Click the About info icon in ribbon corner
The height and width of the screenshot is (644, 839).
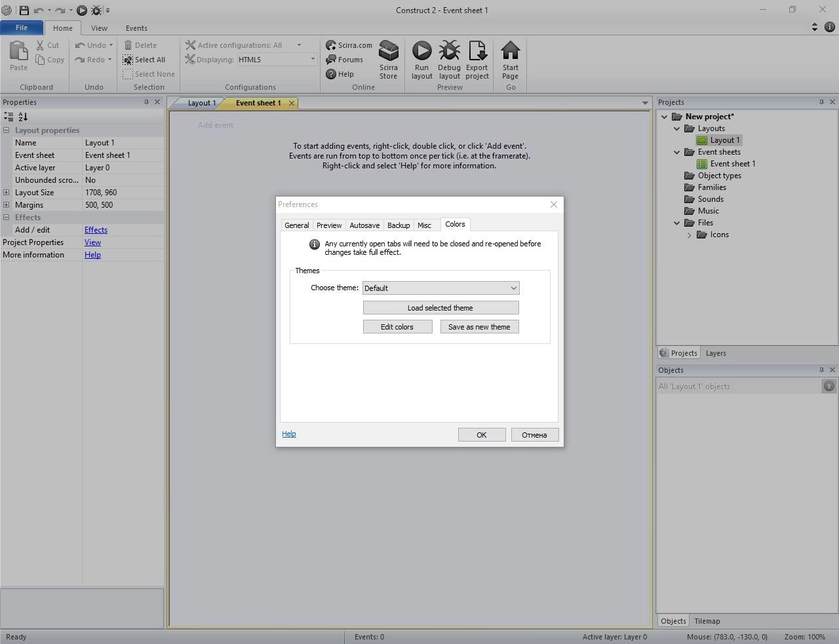pyautogui.click(x=830, y=28)
